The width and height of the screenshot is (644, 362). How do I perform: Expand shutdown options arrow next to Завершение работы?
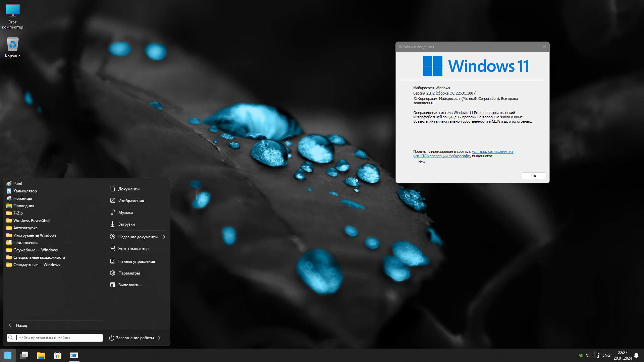pyautogui.click(x=159, y=338)
